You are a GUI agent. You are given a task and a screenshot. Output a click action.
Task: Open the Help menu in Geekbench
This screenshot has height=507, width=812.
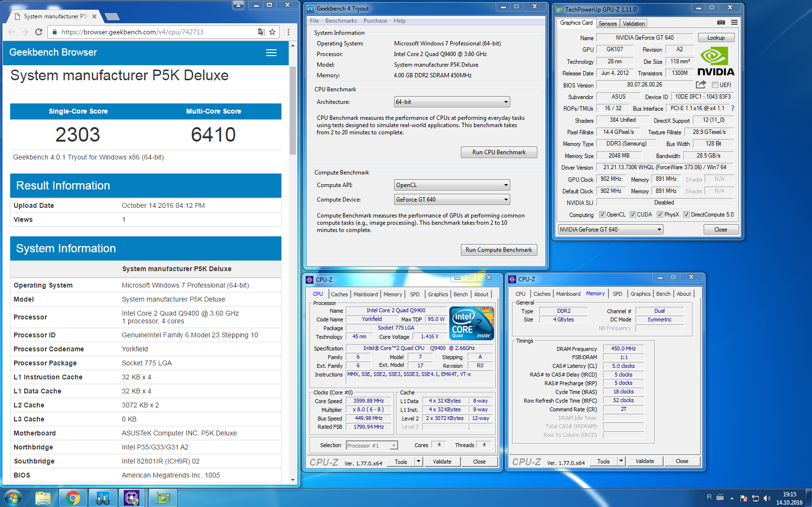(399, 21)
